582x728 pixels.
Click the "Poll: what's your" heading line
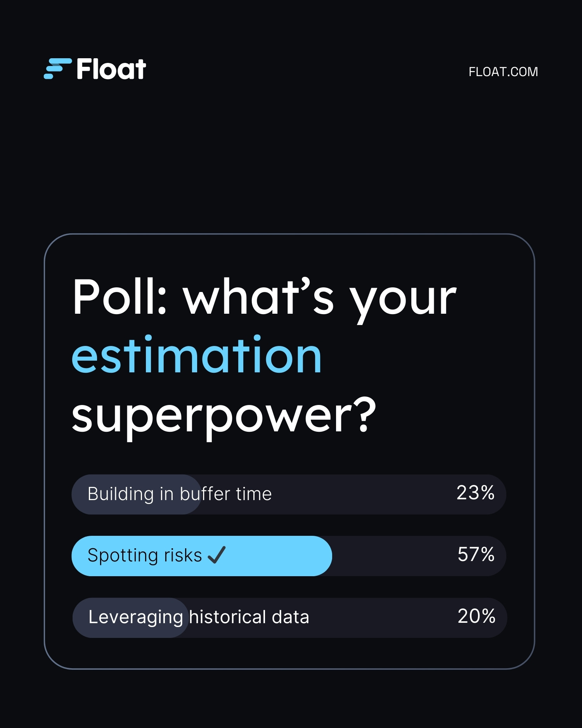[264, 297]
